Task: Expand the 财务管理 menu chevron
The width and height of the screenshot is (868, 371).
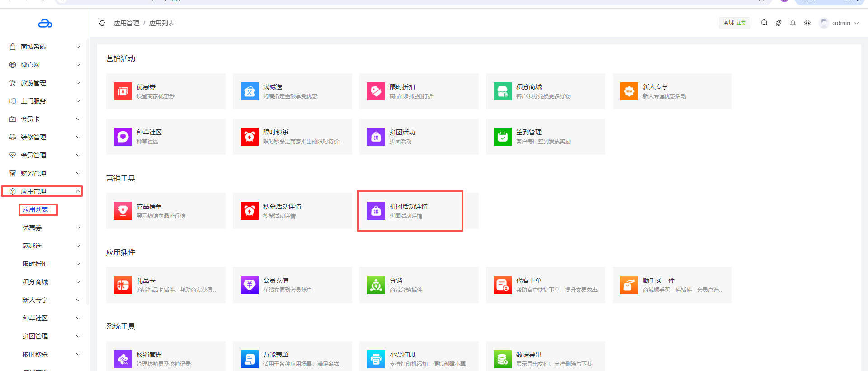Action: point(78,173)
